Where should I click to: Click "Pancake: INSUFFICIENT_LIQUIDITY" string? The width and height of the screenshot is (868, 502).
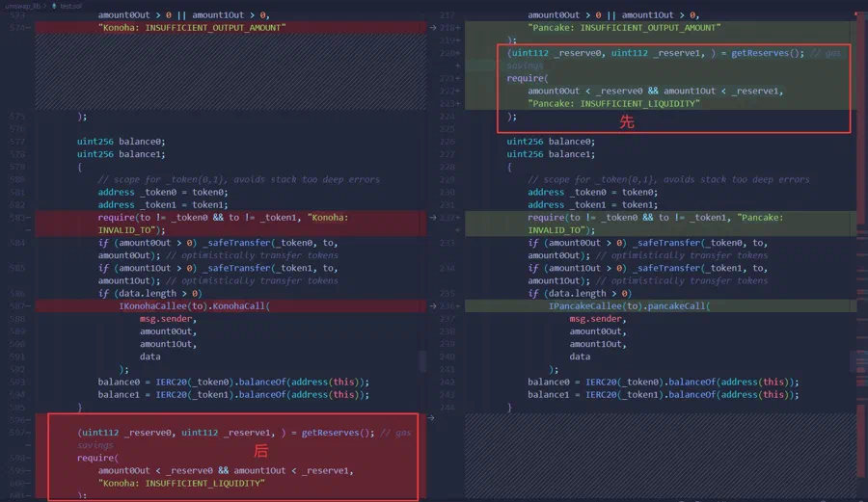pos(613,104)
